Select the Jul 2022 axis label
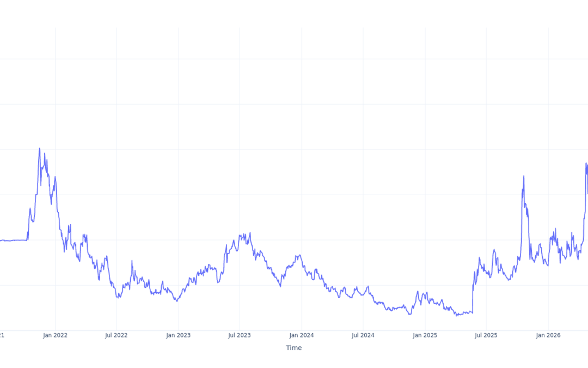Screen dimensions: 588x368 coord(117,335)
